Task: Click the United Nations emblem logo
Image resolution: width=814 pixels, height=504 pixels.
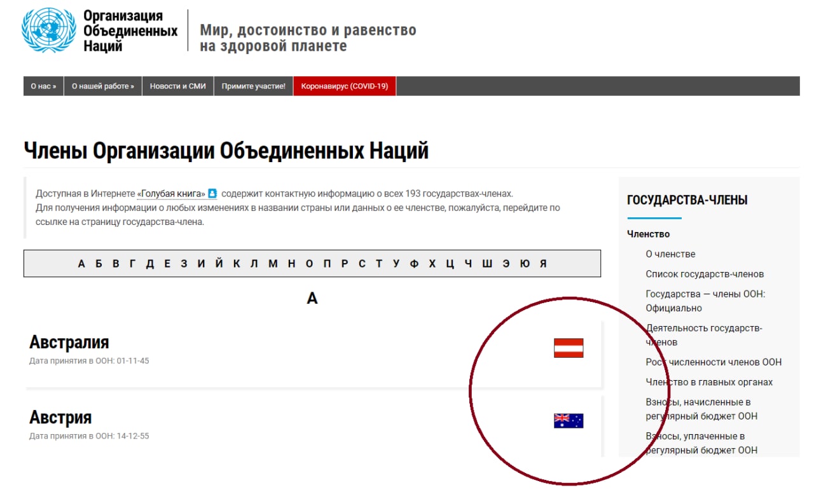Action: (50, 31)
